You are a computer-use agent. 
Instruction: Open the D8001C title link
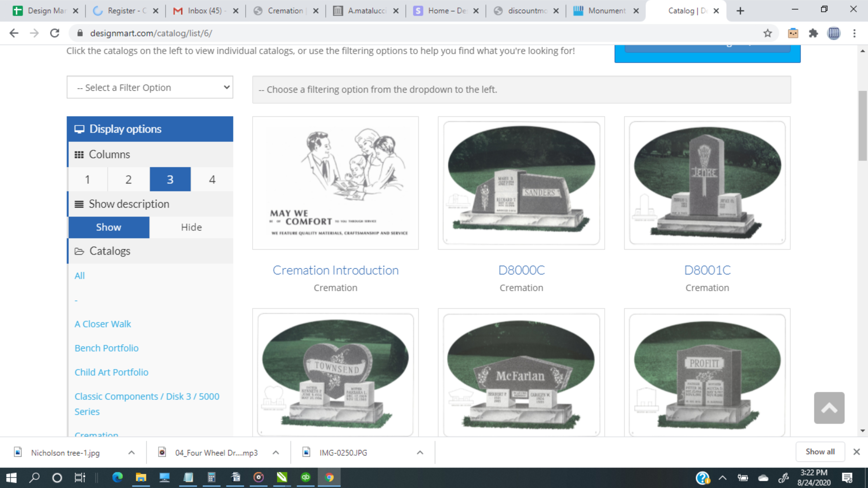pyautogui.click(x=707, y=270)
